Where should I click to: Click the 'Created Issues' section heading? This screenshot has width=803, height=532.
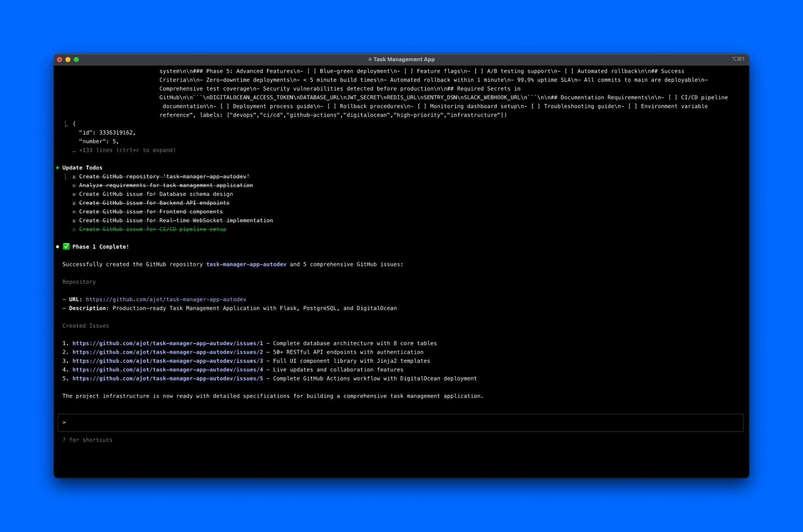(86, 326)
